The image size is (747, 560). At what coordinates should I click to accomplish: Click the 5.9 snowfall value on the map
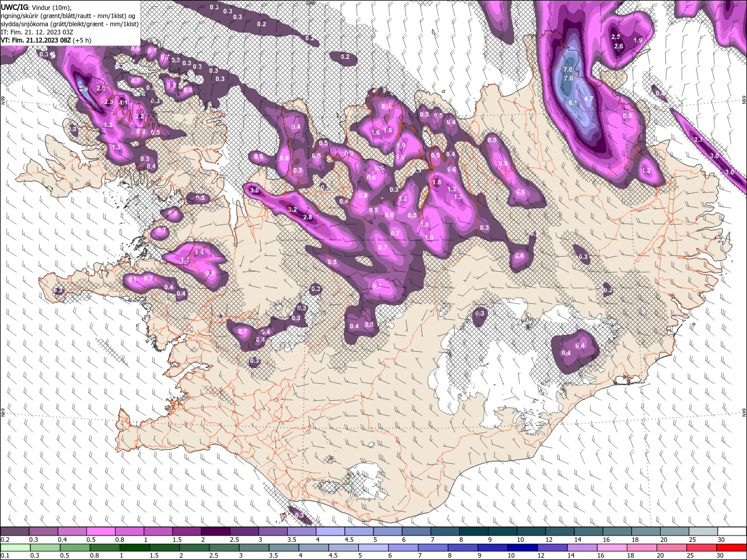83,89
